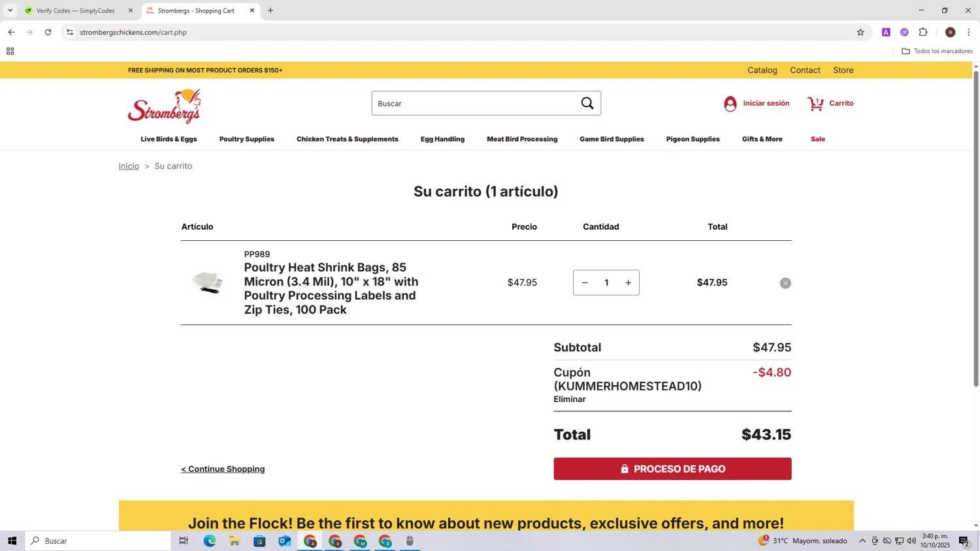
Task: Click the Contact link
Action: (x=805, y=70)
